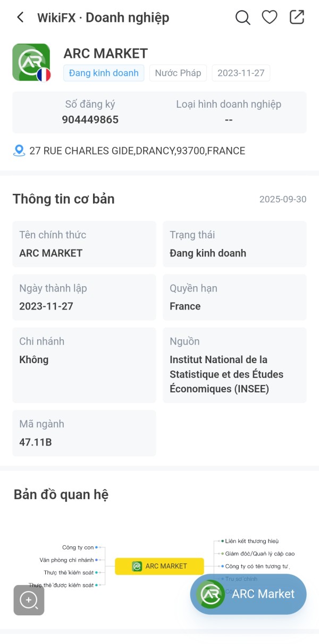Screen dimensions: 319x644
Task: Tap the back arrow
Action: 20,18
